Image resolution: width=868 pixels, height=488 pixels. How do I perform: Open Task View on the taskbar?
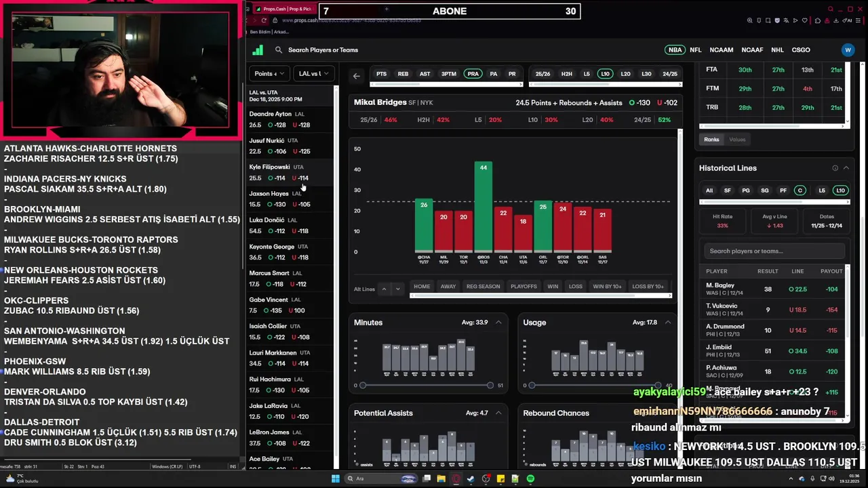coord(427,479)
